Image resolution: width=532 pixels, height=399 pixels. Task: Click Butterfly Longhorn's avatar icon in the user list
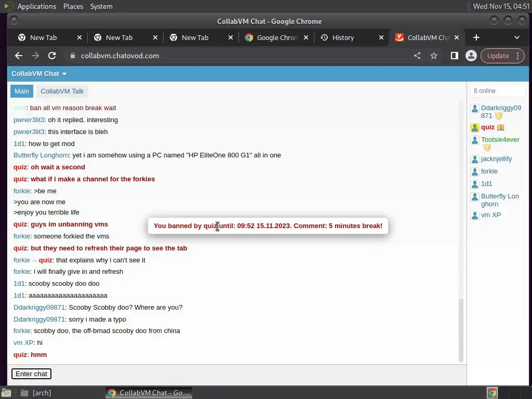[475, 197]
